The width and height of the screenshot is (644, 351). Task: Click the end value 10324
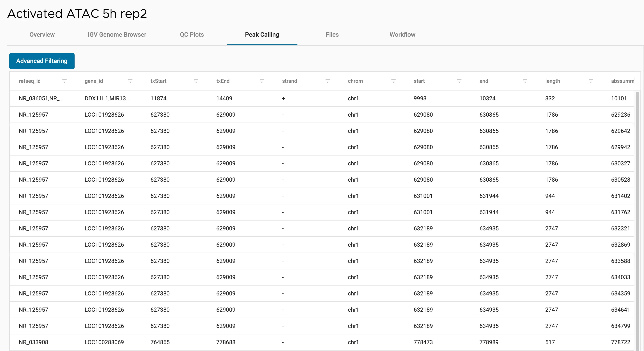(488, 98)
